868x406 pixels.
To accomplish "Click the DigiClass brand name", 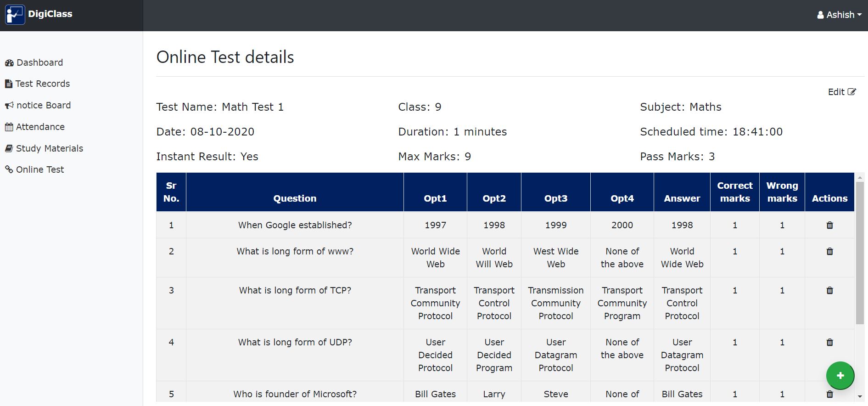I will click(x=50, y=14).
